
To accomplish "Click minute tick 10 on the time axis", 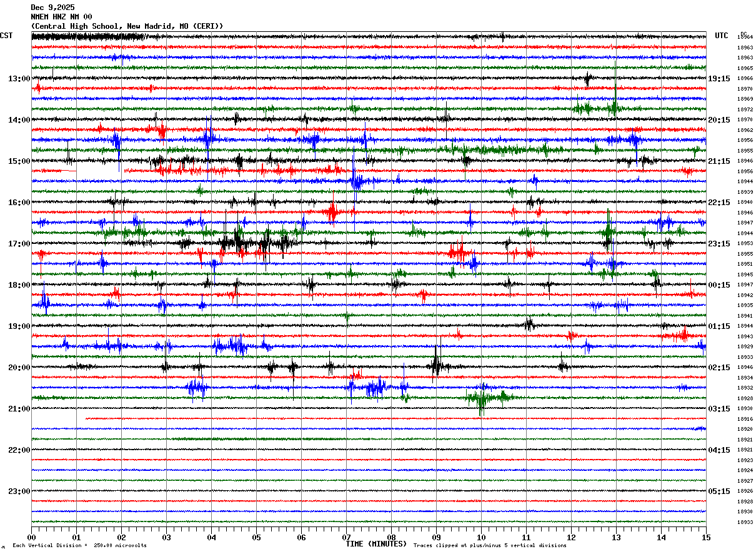I will click(481, 537).
